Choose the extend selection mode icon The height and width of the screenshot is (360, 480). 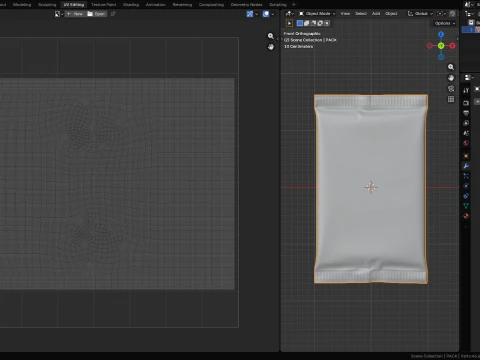tap(306, 23)
